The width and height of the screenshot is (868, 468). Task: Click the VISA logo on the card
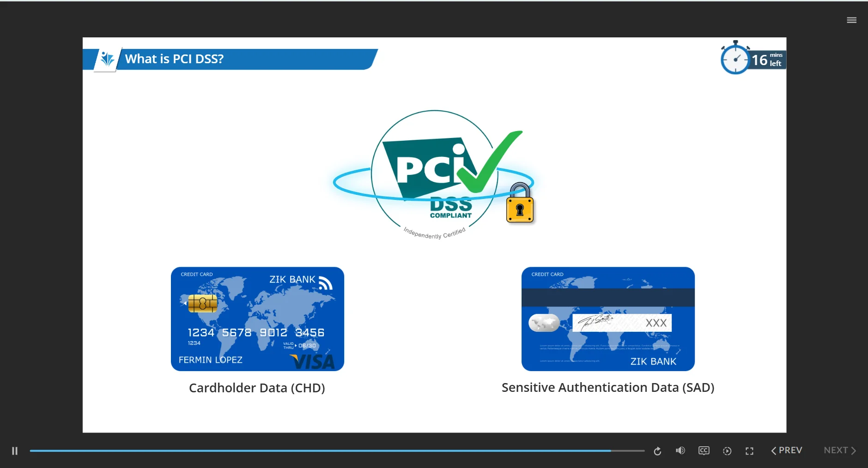(x=312, y=362)
